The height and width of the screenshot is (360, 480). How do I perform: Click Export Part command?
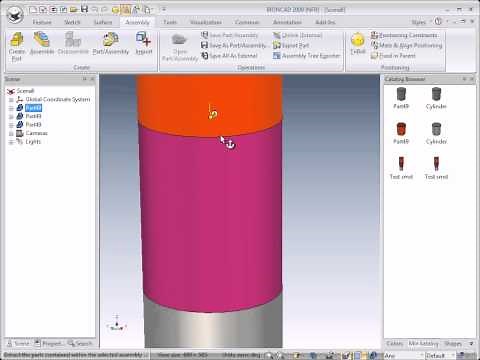291,45
